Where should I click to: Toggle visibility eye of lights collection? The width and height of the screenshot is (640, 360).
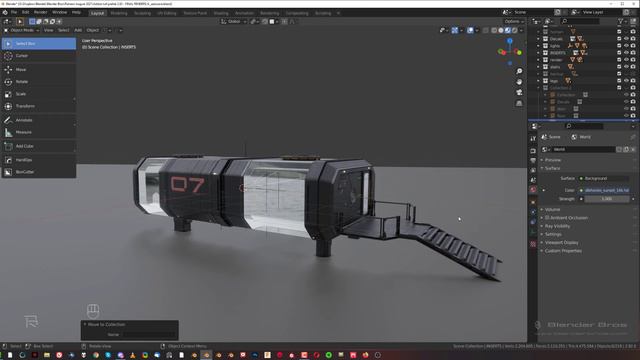pos(626,46)
